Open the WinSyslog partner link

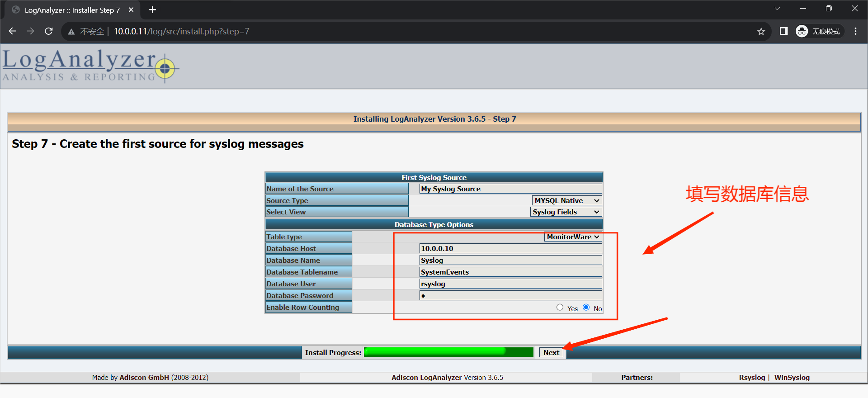point(792,377)
